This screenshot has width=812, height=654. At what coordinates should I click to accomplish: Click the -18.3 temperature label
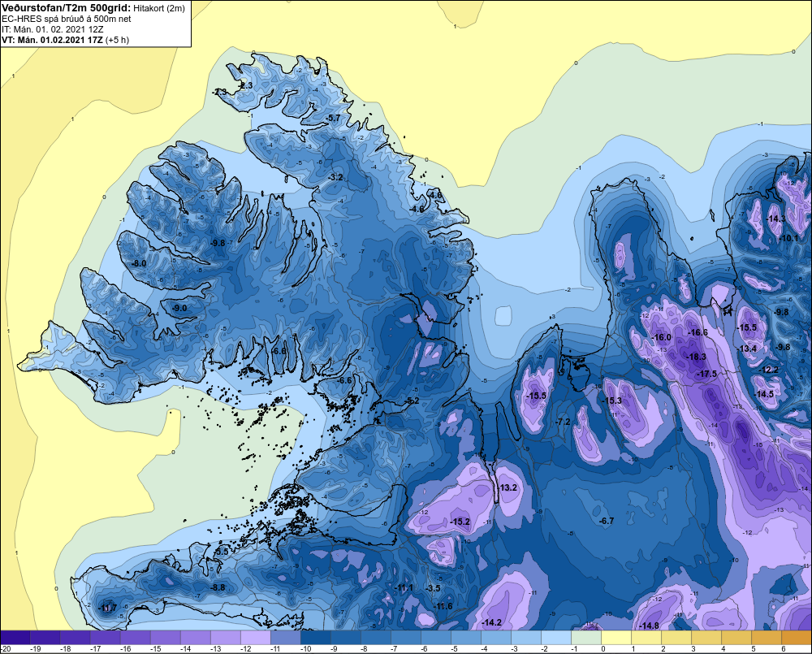[696, 357]
